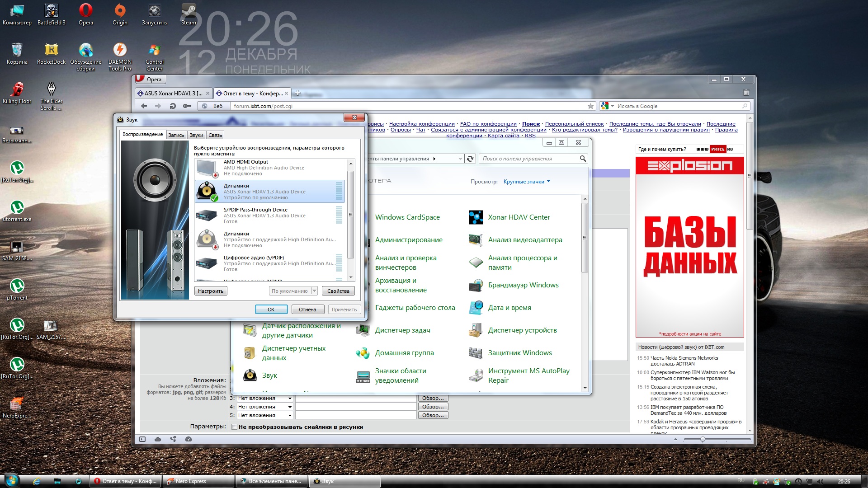Open Звук item in Control Panel
868x488 pixels.
(x=260, y=375)
